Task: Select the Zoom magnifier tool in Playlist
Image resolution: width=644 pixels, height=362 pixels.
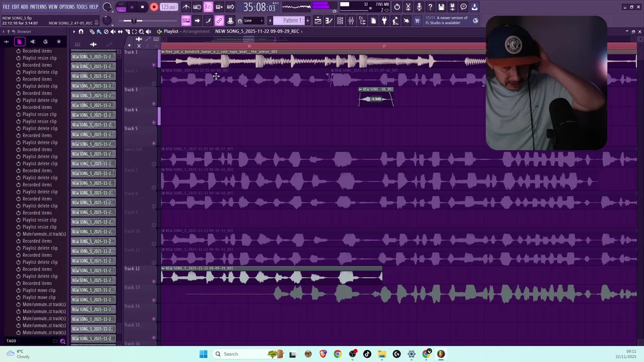Action: 141,31
